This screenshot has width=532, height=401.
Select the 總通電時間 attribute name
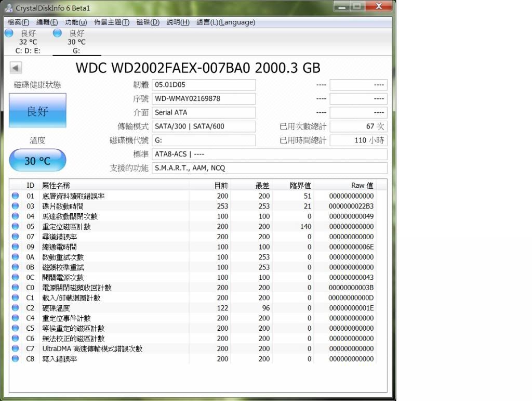pos(59,247)
